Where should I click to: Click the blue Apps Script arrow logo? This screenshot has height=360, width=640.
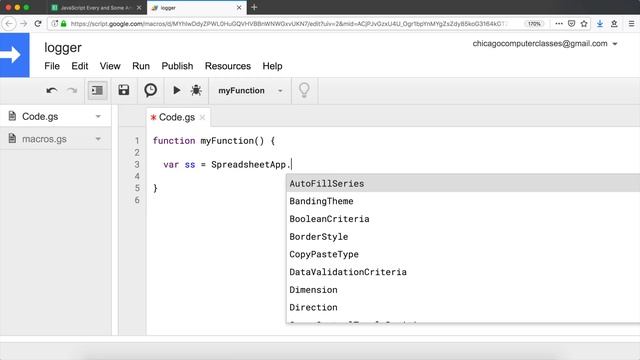15,55
